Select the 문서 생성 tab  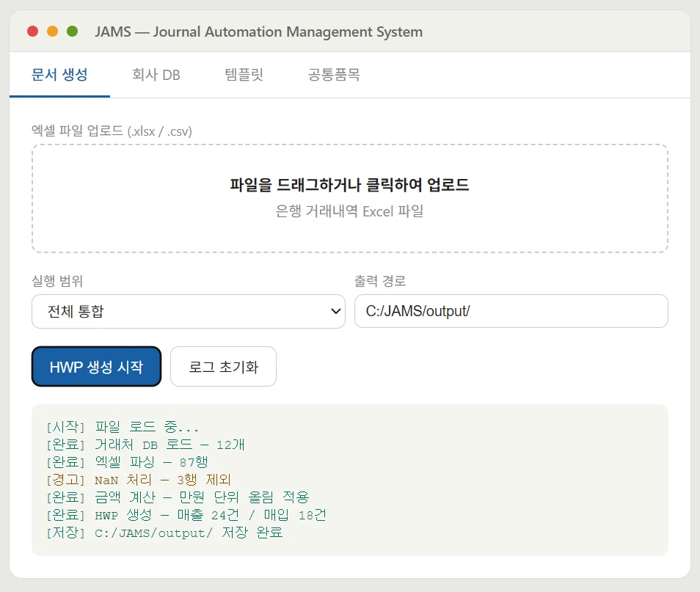pos(59,75)
